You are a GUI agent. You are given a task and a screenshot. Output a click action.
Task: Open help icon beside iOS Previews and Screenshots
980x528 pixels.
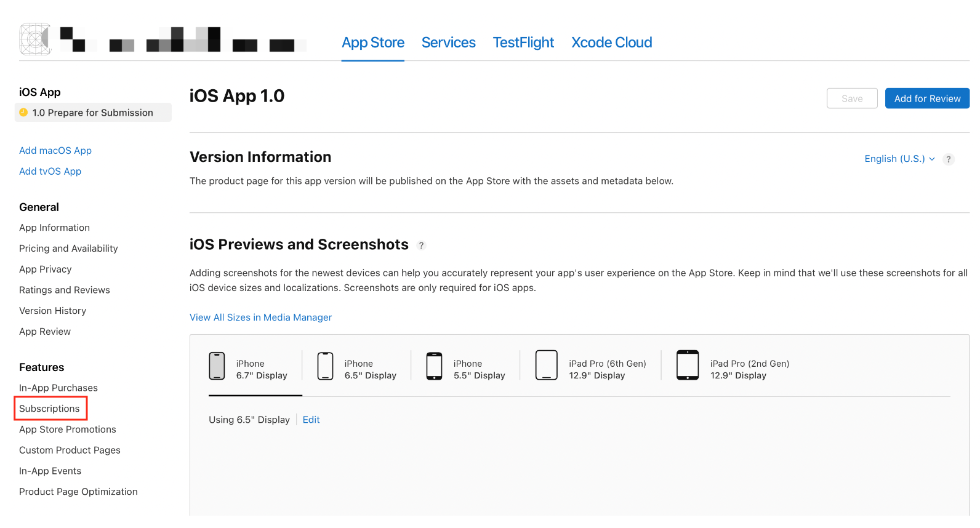pyautogui.click(x=422, y=246)
